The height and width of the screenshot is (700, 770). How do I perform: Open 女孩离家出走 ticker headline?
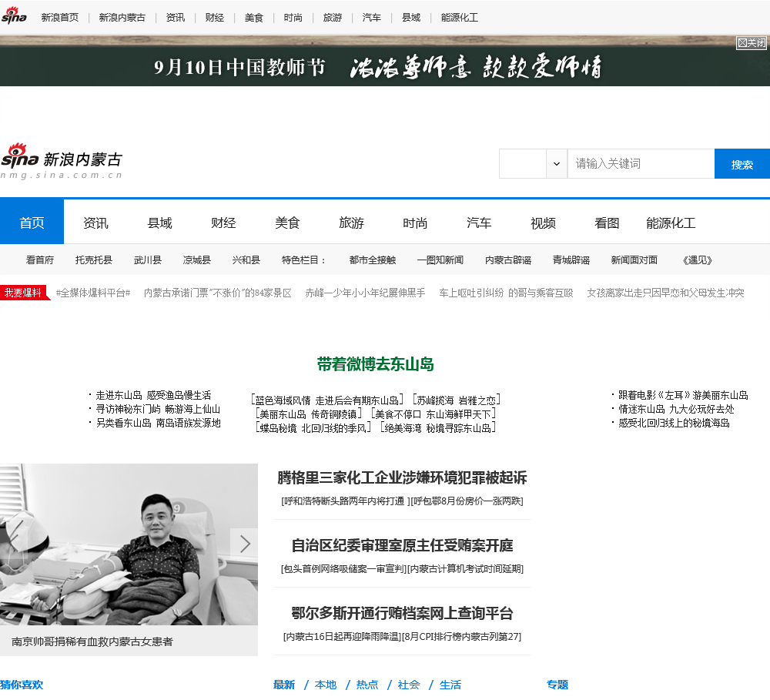[665, 293]
